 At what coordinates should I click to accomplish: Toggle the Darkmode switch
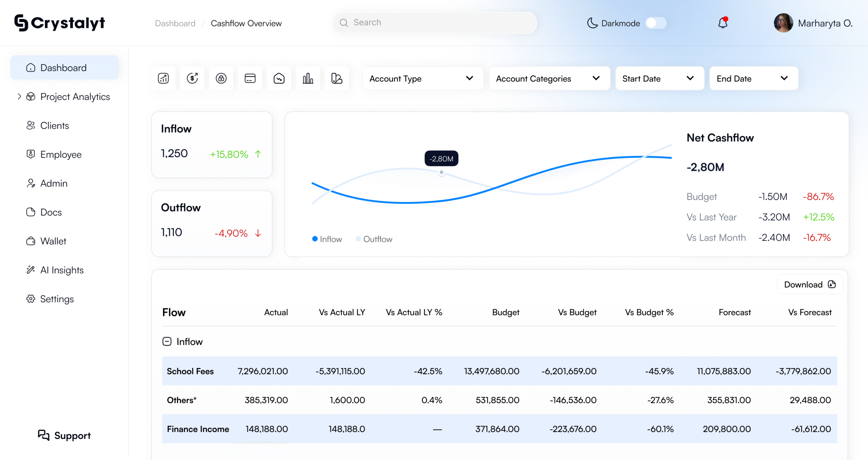(x=656, y=23)
